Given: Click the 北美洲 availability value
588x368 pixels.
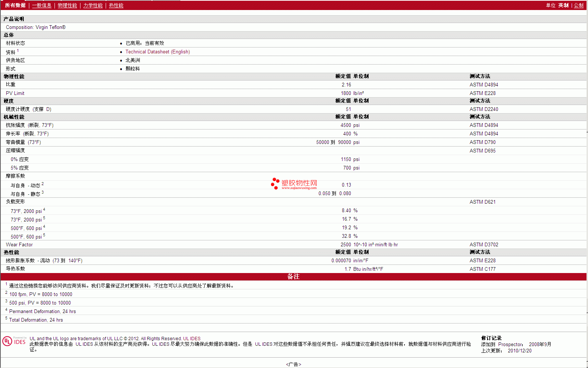Looking at the screenshot, I should [133, 60].
